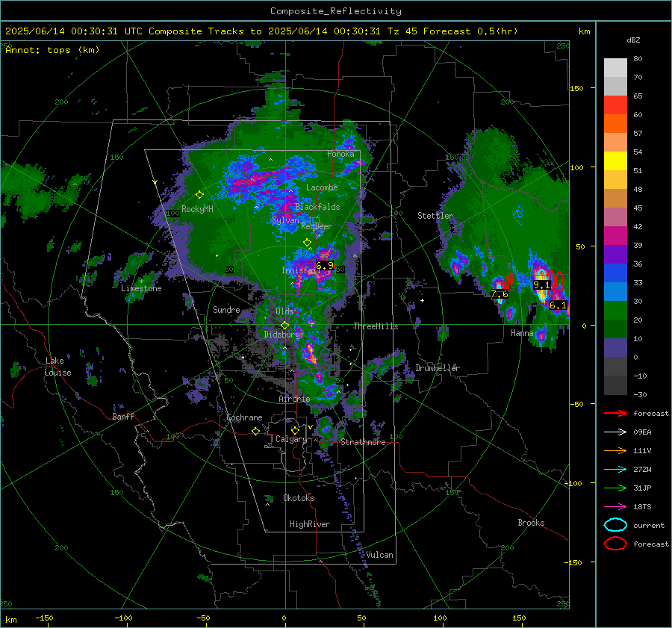Click the ThreeHills label
The width and height of the screenshot is (672, 628).
coord(376,326)
